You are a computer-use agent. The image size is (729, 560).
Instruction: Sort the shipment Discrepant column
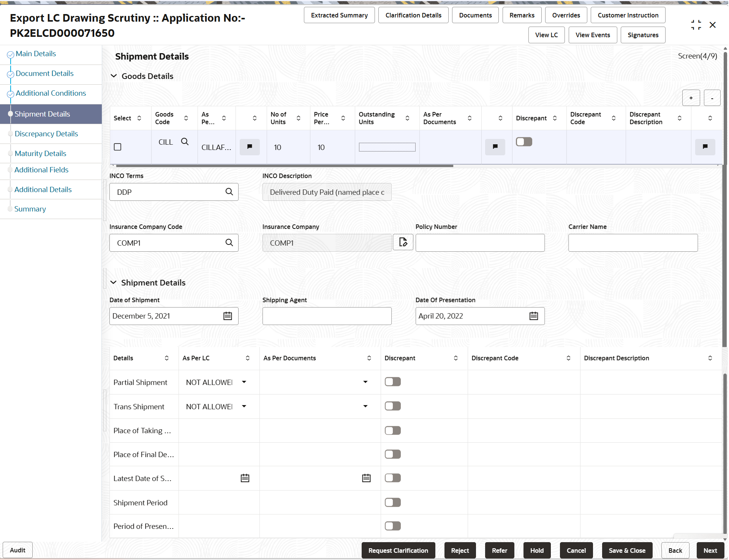coord(456,358)
